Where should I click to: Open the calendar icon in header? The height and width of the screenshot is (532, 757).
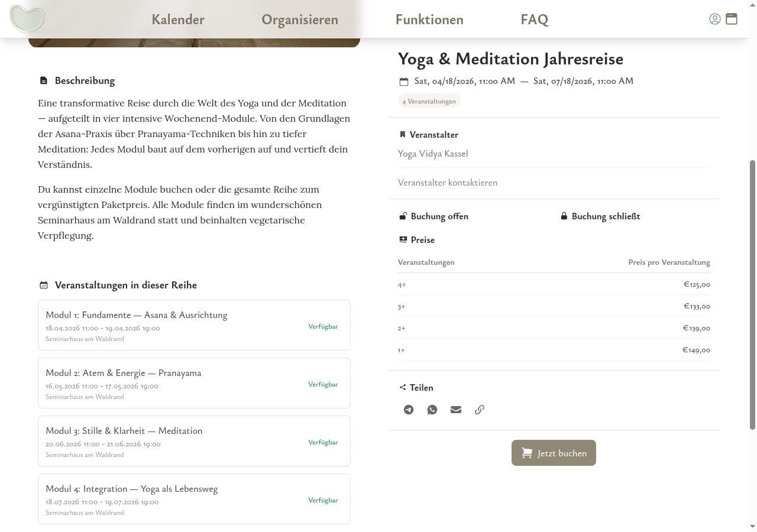click(x=732, y=19)
